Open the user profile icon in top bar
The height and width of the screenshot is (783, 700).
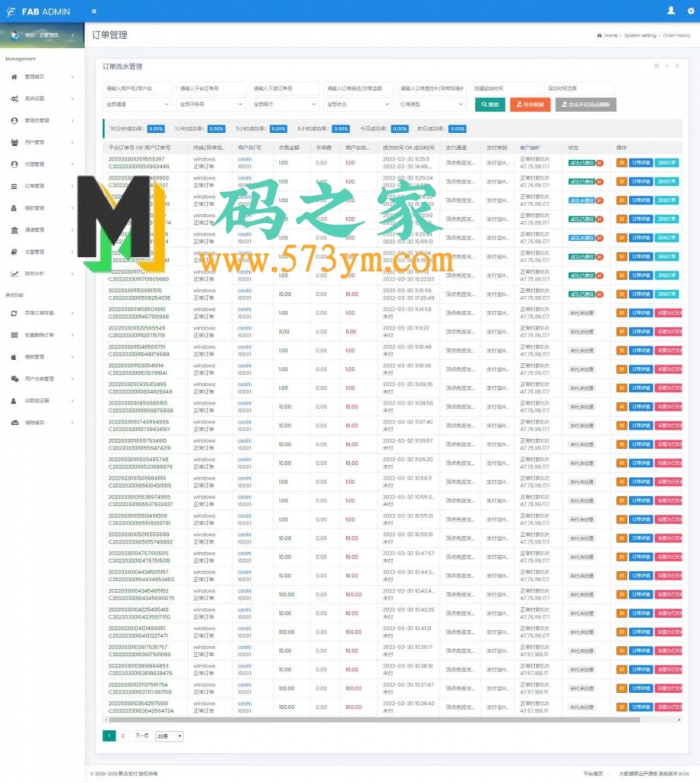click(x=671, y=11)
